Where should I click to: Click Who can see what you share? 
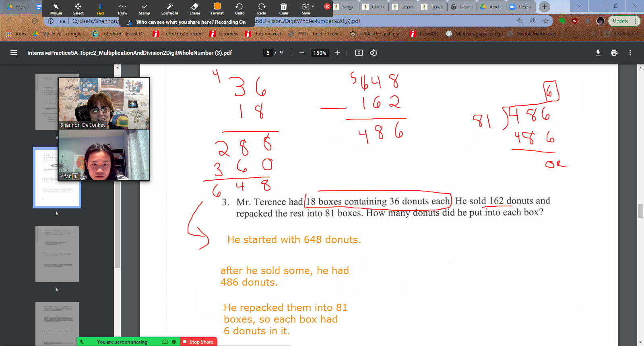(191, 22)
